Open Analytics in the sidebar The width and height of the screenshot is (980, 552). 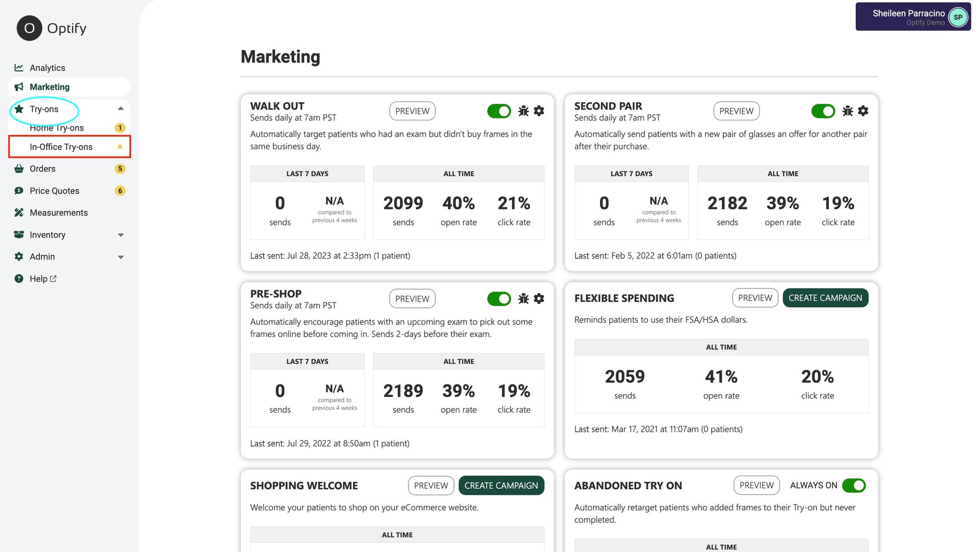47,68
